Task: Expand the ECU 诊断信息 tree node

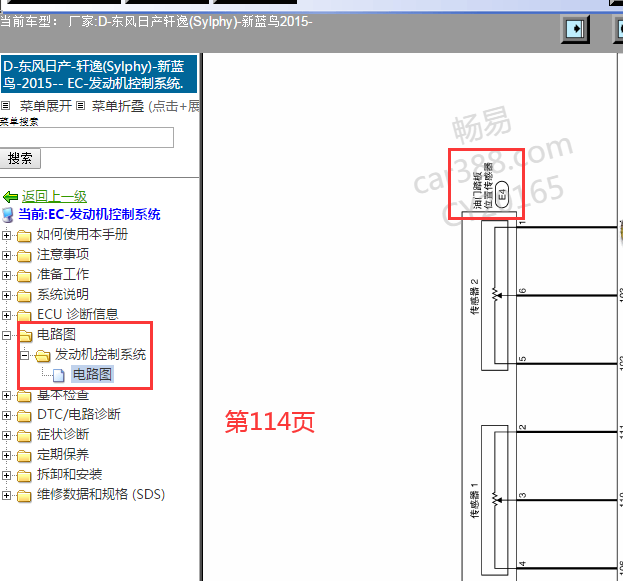Action: (7, 315)
